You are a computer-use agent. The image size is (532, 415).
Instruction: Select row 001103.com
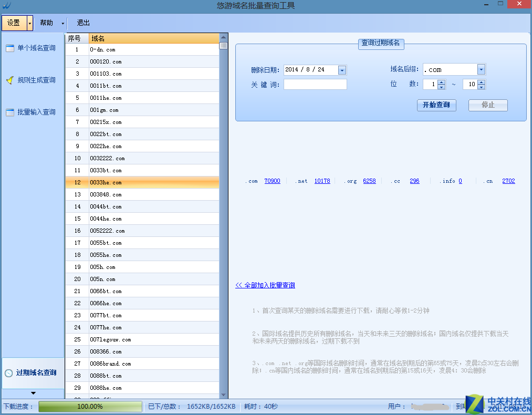[x=142, y=74]
